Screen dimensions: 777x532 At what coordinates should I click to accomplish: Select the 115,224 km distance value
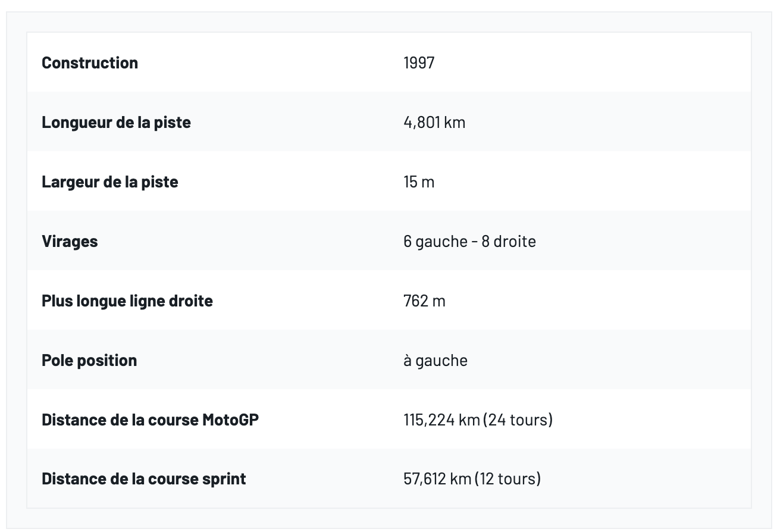pos(441,420)
